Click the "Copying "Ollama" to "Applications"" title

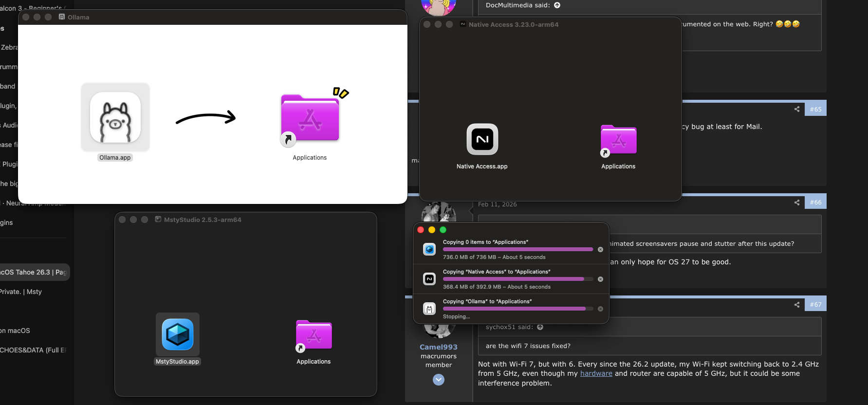pyautogui.click(x=487, y=301)
